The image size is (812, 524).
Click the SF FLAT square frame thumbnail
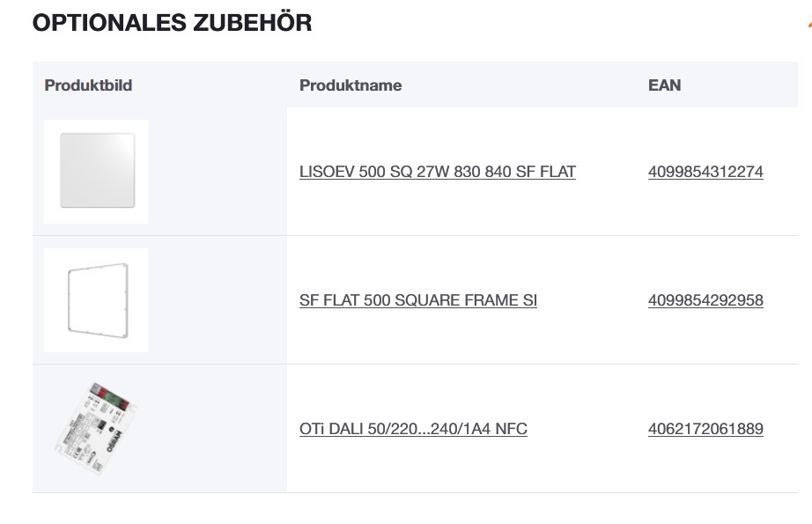tap(96, 299)
